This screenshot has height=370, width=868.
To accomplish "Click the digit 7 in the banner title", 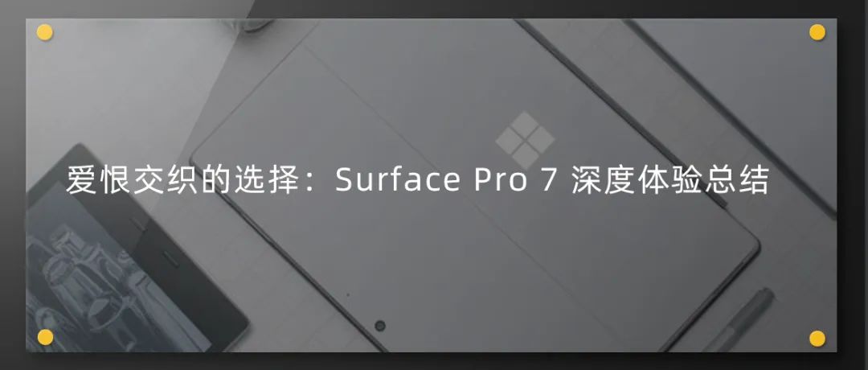I will (x=547, y=179).
